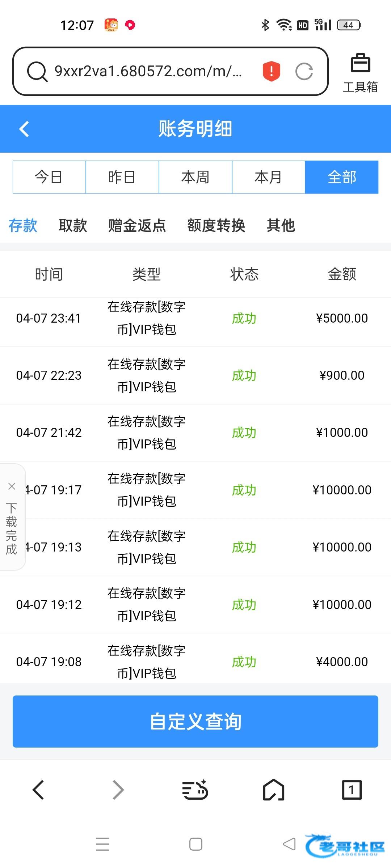Go to the browser home page
This screenshot has height=868, width=391.
click(x=273, y=789)
